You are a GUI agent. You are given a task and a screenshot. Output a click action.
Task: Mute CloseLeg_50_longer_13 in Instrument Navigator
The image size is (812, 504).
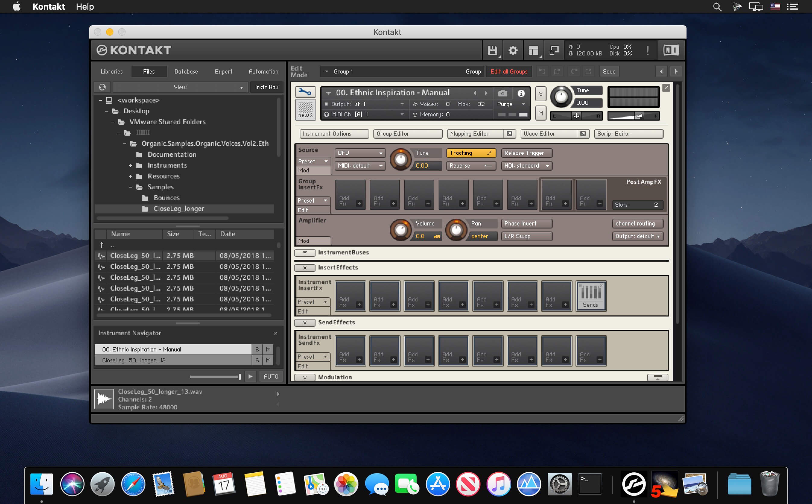point(268,360)
